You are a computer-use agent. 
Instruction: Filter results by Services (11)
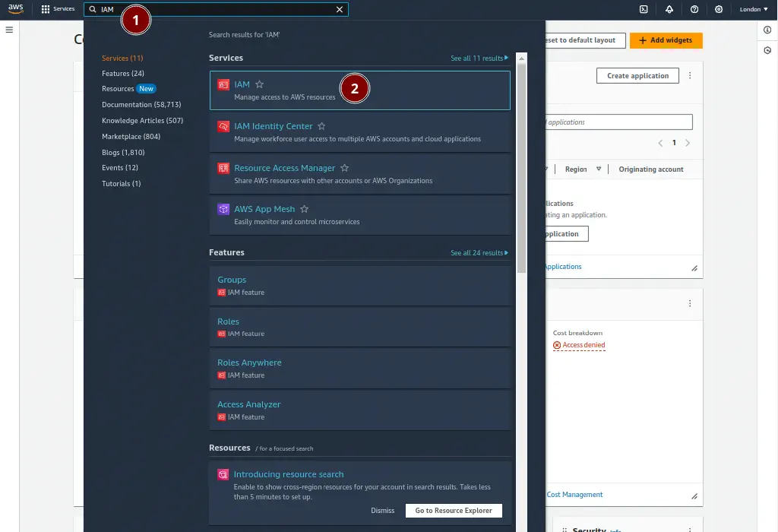point(122,58)
